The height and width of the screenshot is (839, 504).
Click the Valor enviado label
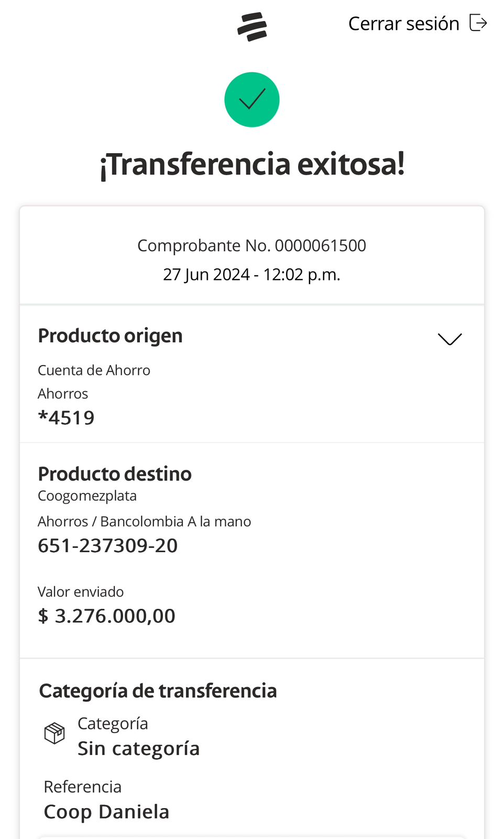click(81, 591)
